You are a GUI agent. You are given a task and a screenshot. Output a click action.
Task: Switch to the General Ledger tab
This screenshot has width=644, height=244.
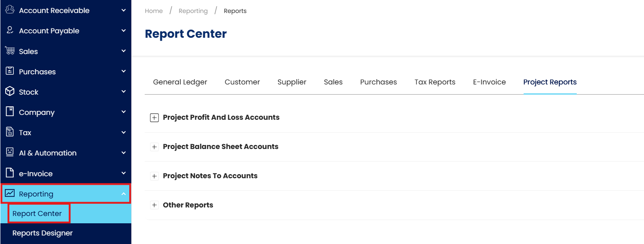[x=180, y=82]
